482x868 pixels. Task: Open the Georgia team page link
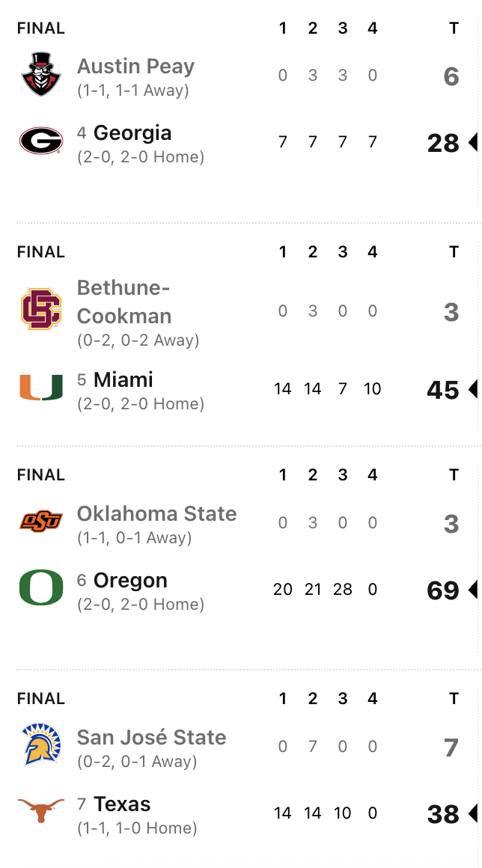[x=132, y=133]
